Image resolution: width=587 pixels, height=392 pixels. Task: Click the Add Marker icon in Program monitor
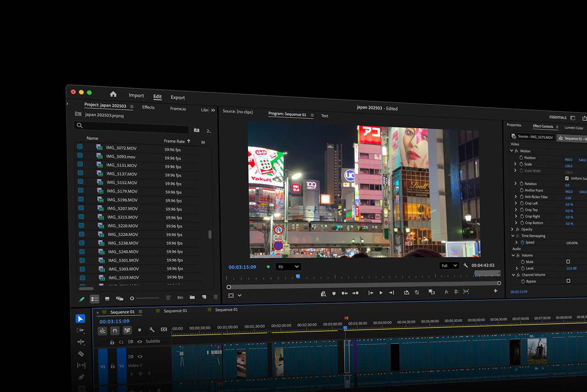coord(334,293)
